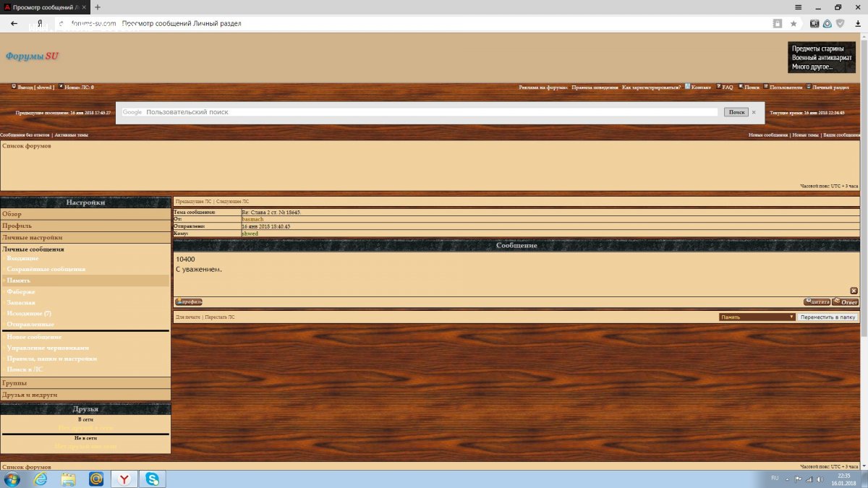
Task: Open a new browser tab
Action: point(98,7)
